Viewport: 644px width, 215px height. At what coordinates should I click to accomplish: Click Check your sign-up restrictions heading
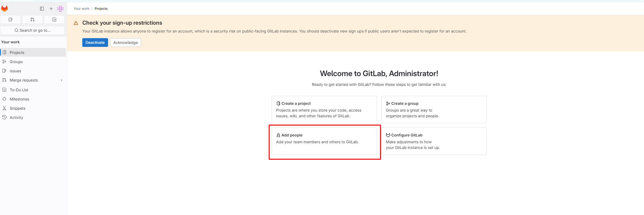point(122,23)
